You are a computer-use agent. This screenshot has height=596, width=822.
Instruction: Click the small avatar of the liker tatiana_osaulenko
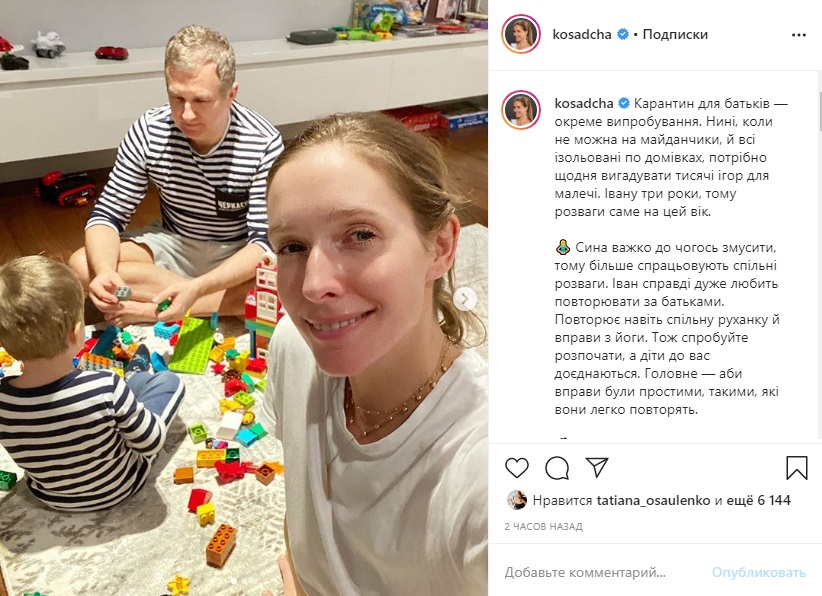[517, 500]
